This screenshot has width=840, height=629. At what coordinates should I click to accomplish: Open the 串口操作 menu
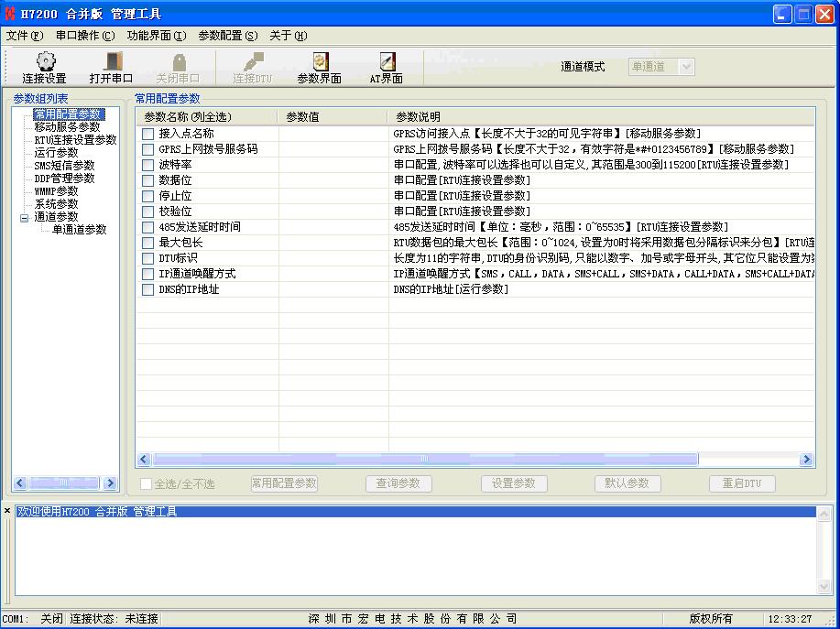[x=85, y=36]
